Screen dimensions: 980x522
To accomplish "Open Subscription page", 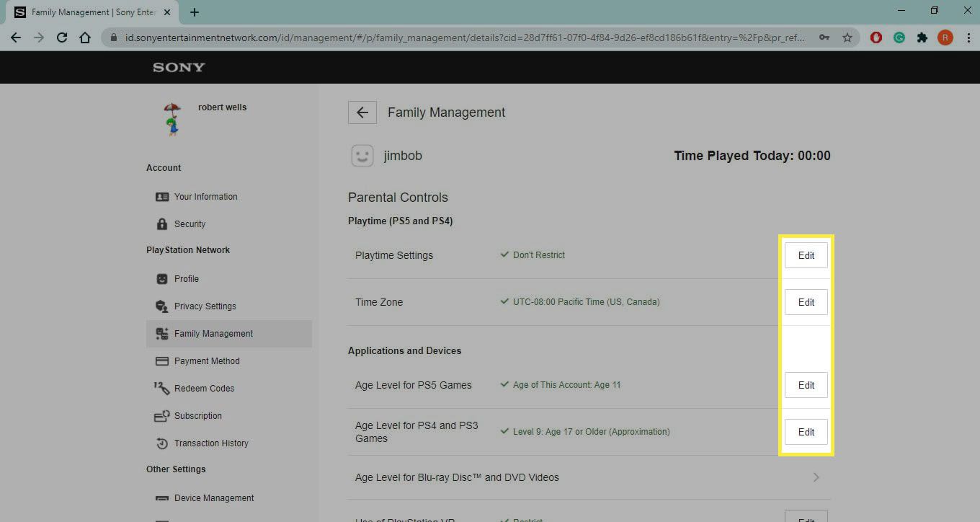I will tap(197, 416).
